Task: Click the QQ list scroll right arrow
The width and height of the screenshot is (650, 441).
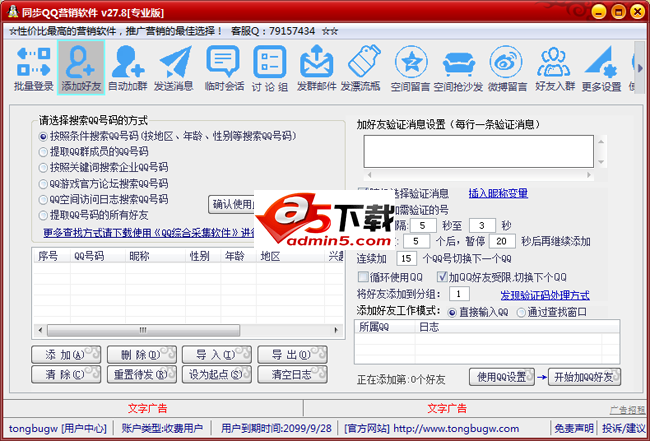Action: [x=336, y=330]
